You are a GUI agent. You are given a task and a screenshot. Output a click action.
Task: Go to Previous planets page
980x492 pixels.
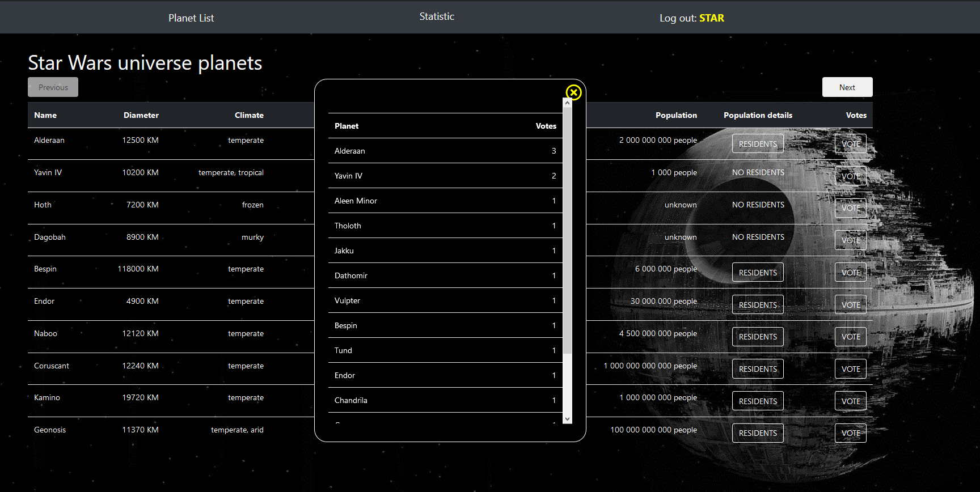53,87
